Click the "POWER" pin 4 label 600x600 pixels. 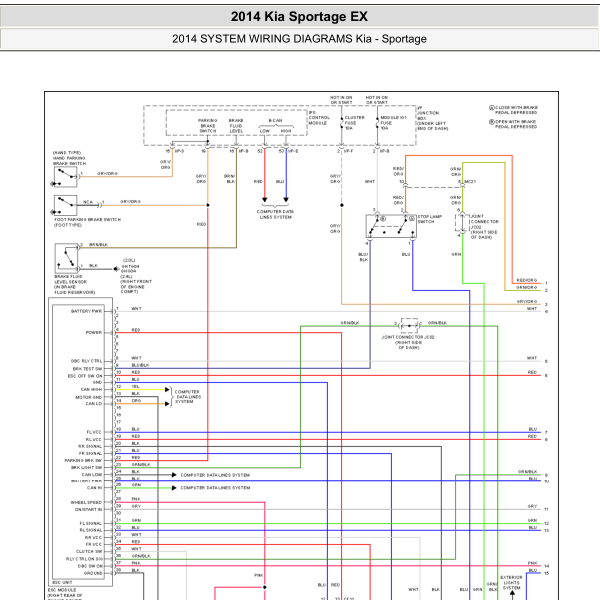pyautogui.click(x=94, y=333)
